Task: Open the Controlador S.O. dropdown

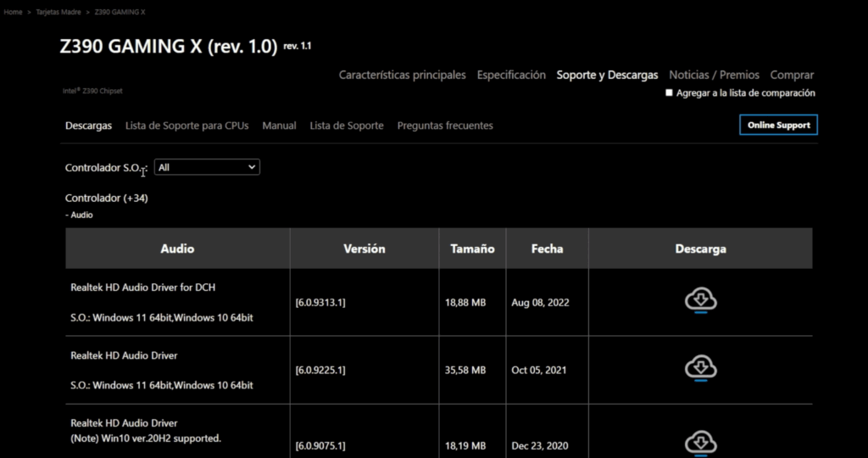Action: coord(207,167)
